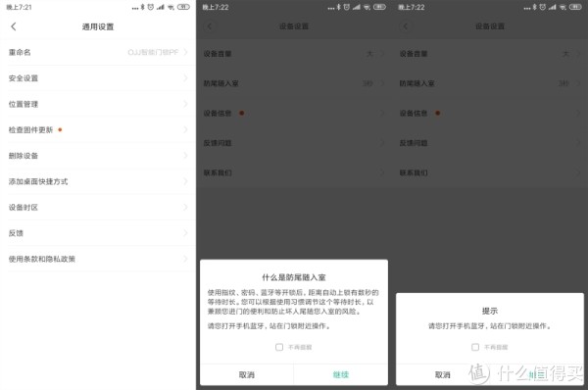Check 不再提醒 in the 什么是防尾随入室 dialog
The width and height of the screenshot is (588, 390).
[x=279, y=347]
